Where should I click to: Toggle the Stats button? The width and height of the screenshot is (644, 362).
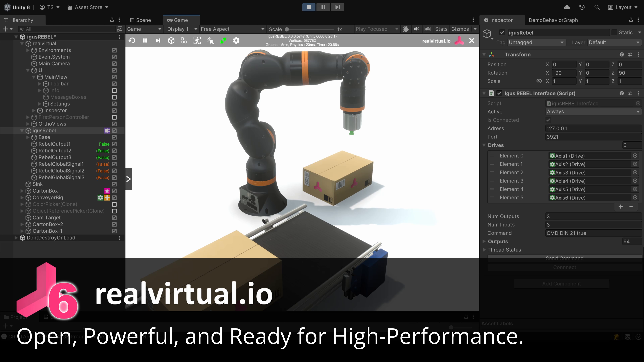coord(441,29)
